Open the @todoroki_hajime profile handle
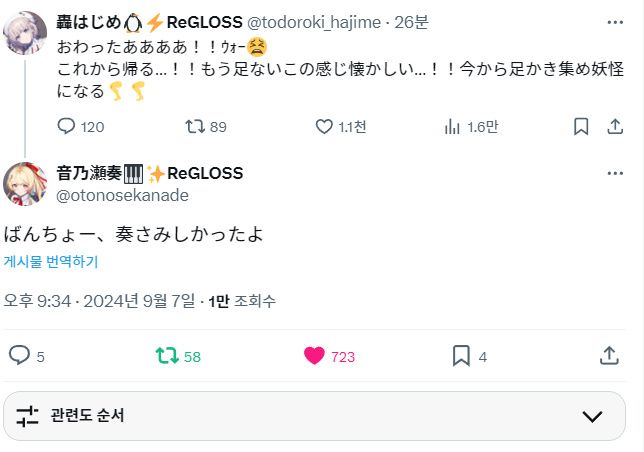 pos(314,22)
